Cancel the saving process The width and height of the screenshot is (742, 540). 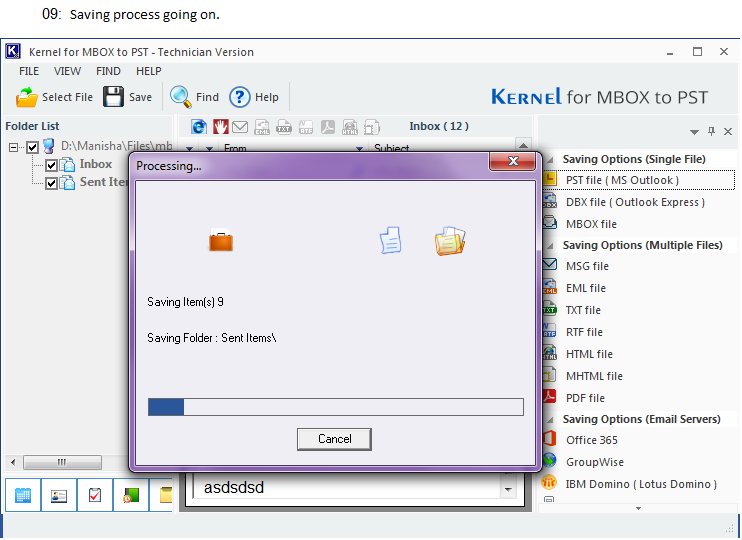tap(334, 439)
